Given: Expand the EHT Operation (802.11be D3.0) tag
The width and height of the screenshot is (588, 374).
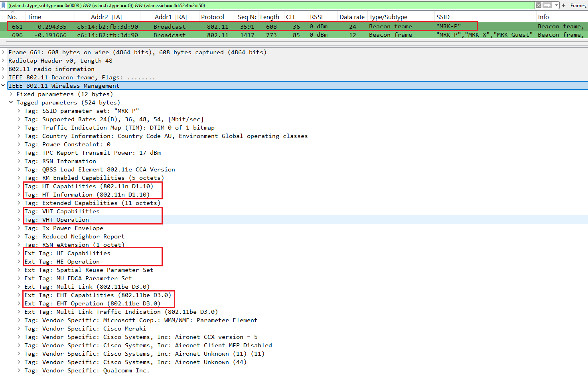Looking at the screenshot, I should (19, 303).
